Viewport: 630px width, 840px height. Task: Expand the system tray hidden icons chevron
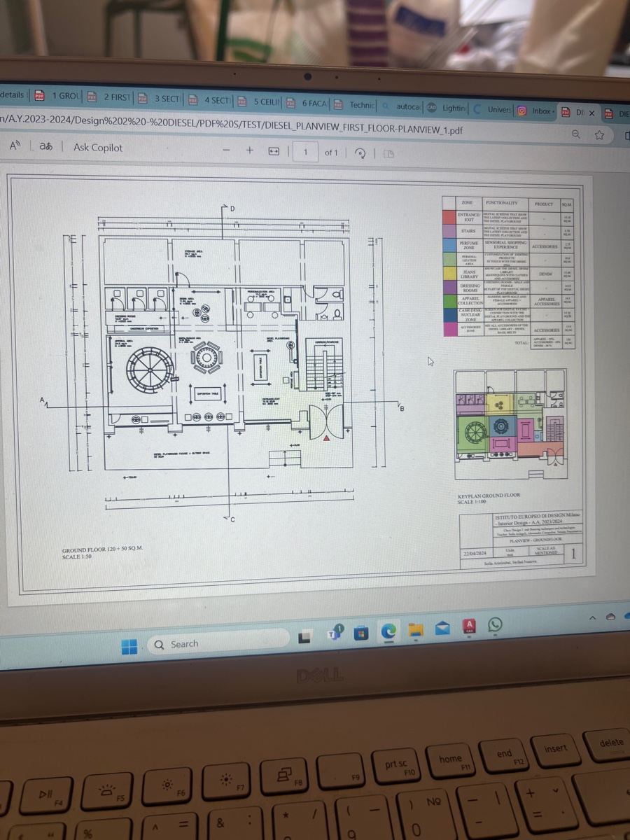pyautogui.click(x=592, y=618)
